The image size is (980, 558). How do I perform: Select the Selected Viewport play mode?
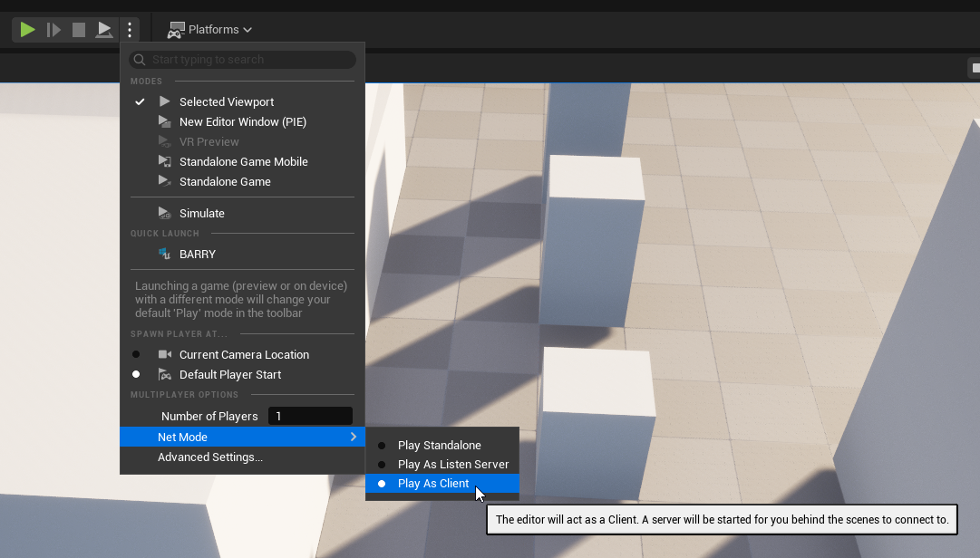[x=226, y=102]
